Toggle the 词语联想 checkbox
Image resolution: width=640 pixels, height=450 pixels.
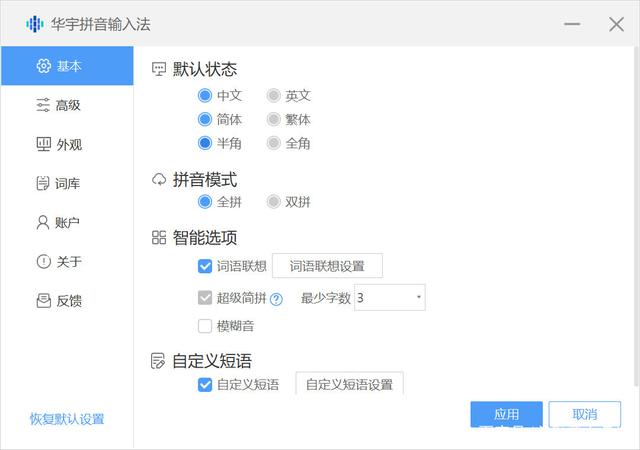[205, 266]
